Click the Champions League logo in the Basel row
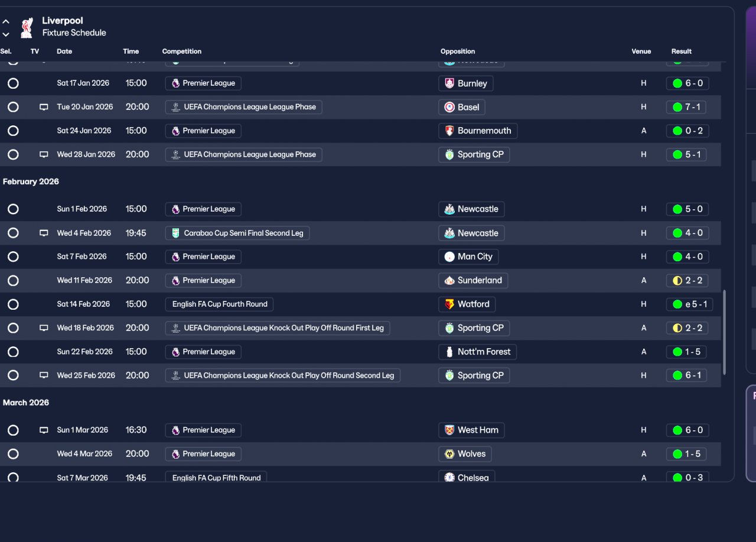 175,107
